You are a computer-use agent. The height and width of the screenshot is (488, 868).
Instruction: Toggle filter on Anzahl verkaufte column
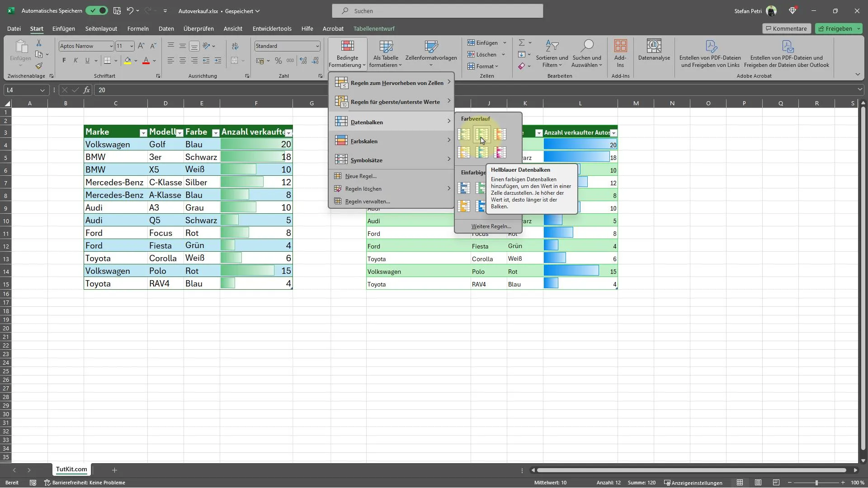(288, 132)
